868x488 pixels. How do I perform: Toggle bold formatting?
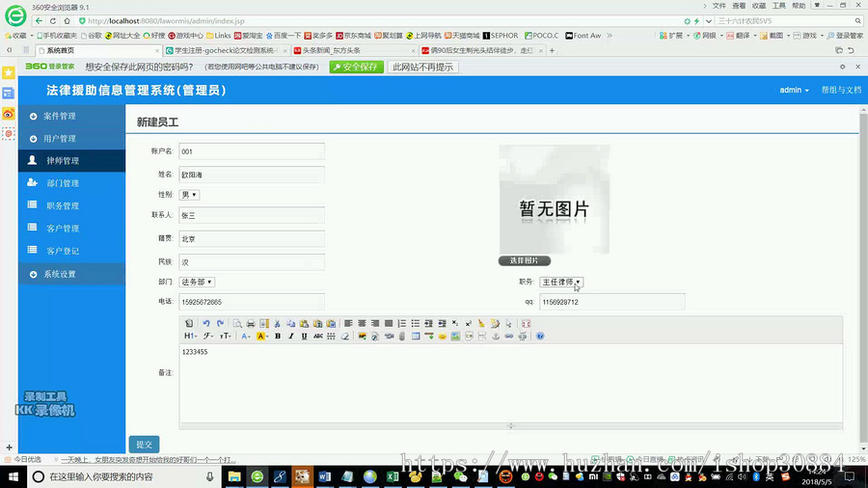click(278, 336)
